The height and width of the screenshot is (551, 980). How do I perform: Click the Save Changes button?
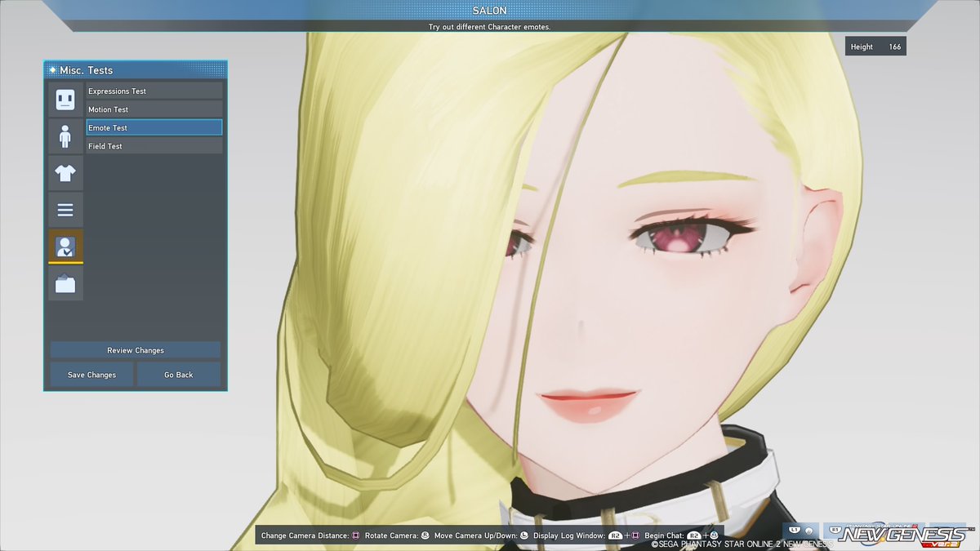pos(91,375)
